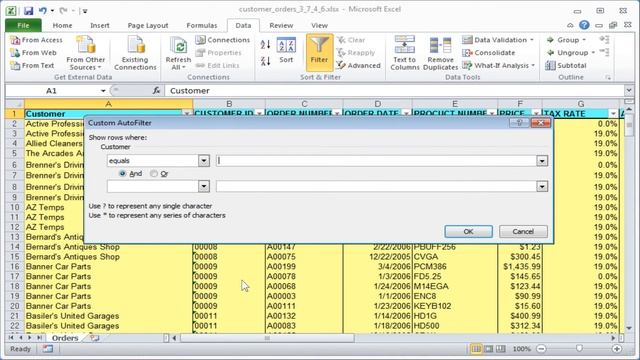Confirm filter with OK button
Image resolution: width=640 pixels, height=360 pixels.
(x=468, y=231)
